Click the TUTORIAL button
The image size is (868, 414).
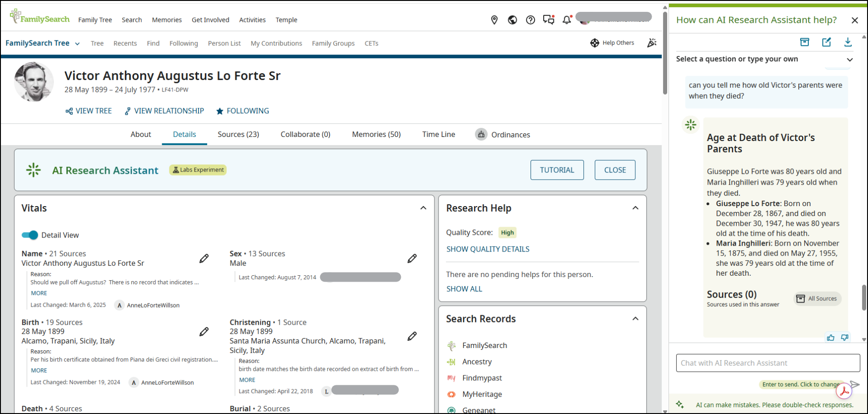[557, 170]
